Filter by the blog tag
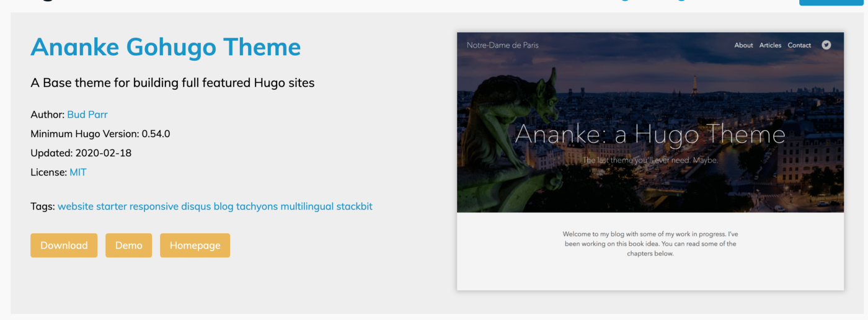This screenshot has height=320, width=868. click(x=223, y=206)
